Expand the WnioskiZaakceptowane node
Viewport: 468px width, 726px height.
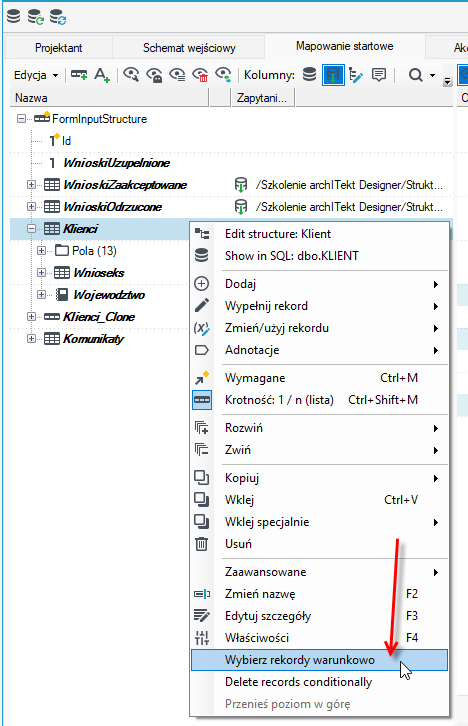31,185
